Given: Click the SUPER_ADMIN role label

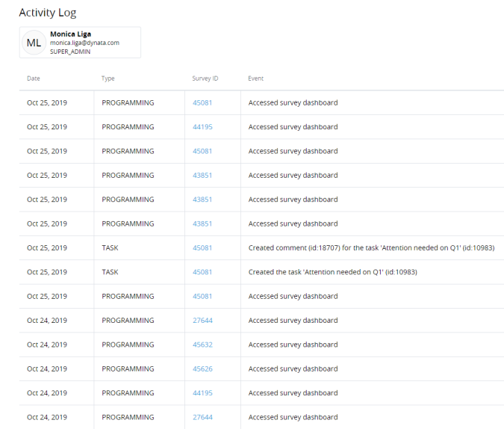Looking at the screenshot, I should pyautogui.click(x=70, y=52).
